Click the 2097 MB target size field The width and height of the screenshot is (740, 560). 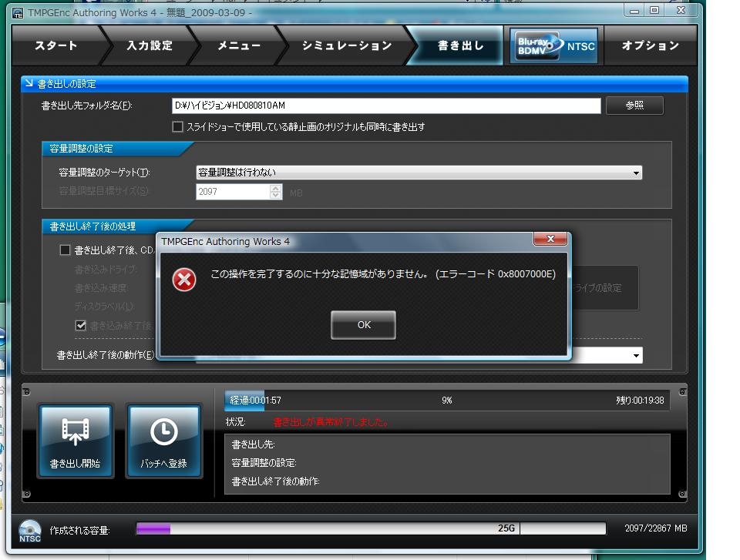coord(233,192)
